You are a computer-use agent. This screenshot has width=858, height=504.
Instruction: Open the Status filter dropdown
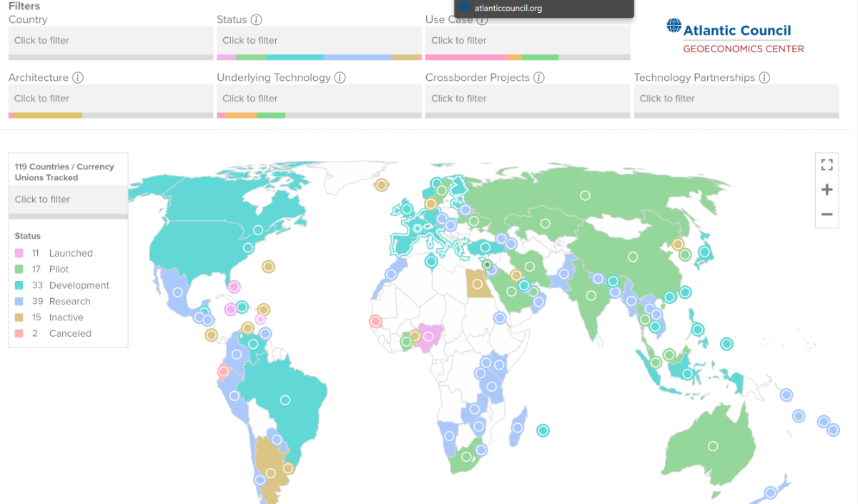click(x=319, y=41)
